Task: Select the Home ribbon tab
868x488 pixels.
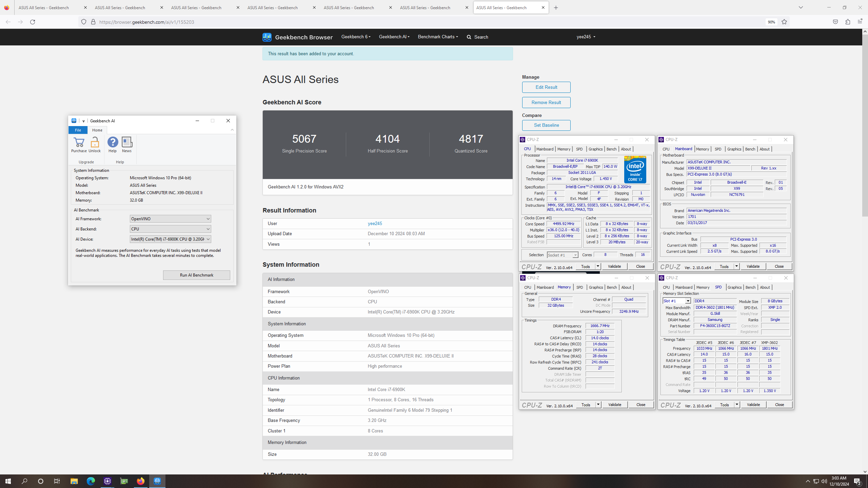Action: point(97,130)
